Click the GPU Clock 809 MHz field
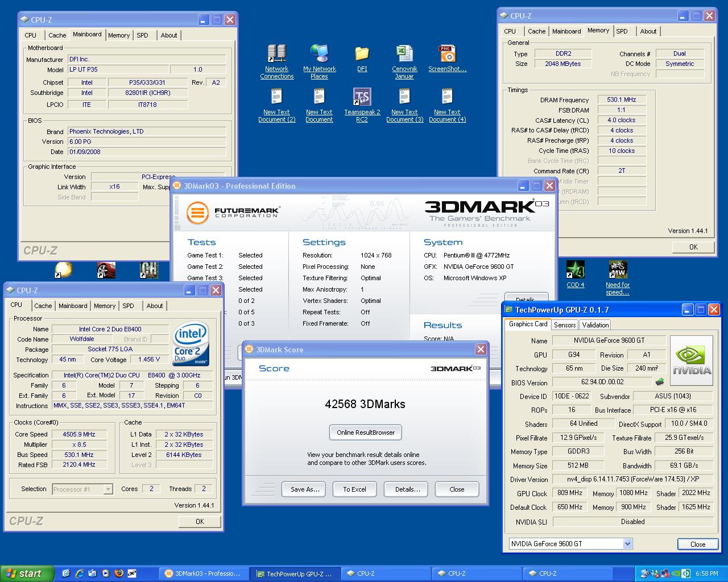This screenshot has width=728, height=582. click(569, 493)
